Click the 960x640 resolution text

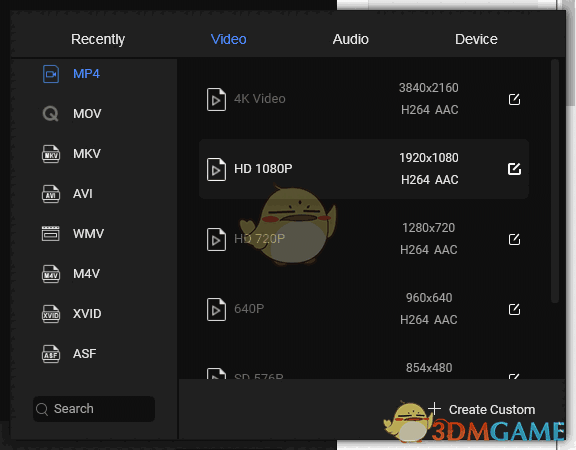(429, 298)
